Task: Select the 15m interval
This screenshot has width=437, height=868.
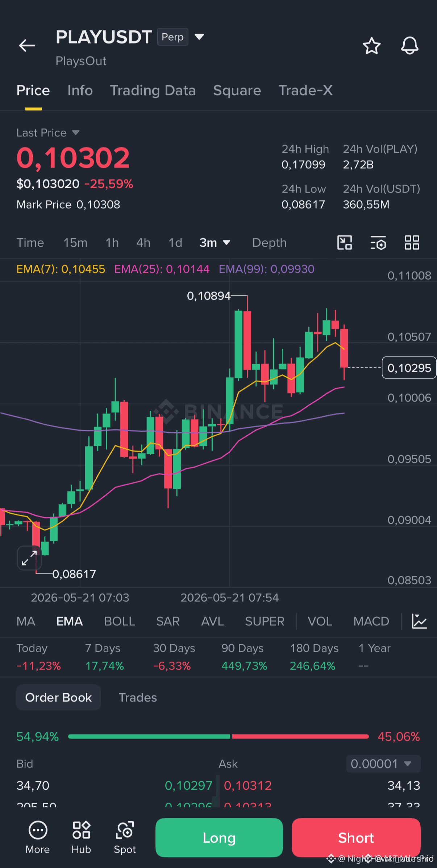Action: coord(75,243)
